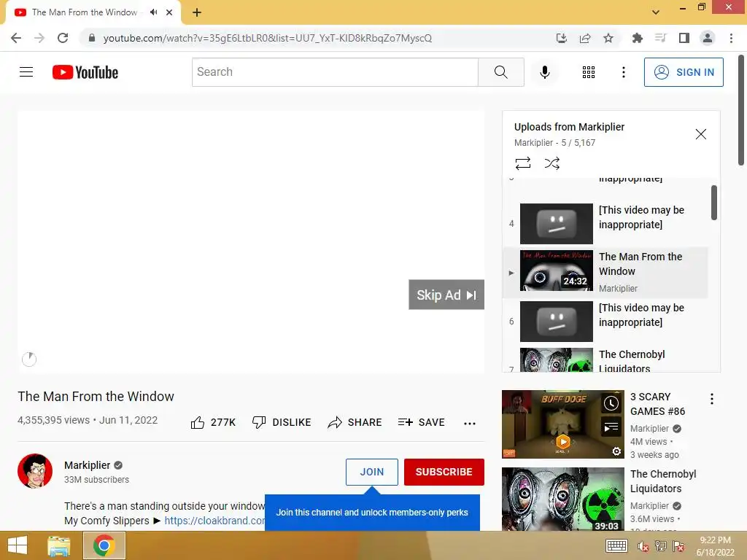Click the Chrome taskbar icon
The width and height of the screenshot is (747, 560).
click(x=104, y=545)
